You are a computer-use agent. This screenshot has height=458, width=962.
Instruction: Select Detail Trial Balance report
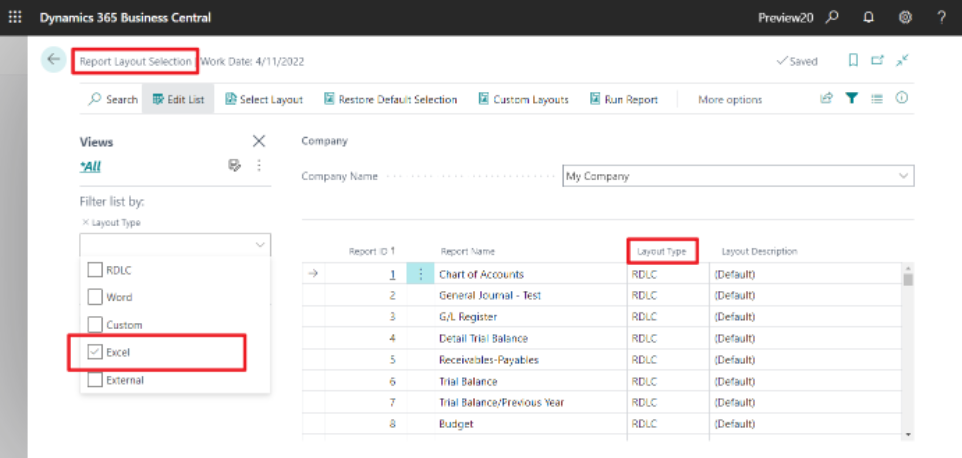point(483,338)
